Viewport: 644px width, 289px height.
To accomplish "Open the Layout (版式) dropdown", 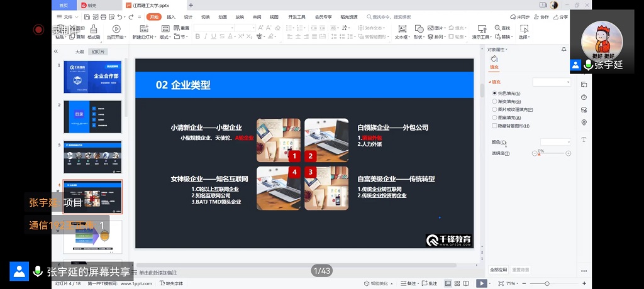I will 165,36.
